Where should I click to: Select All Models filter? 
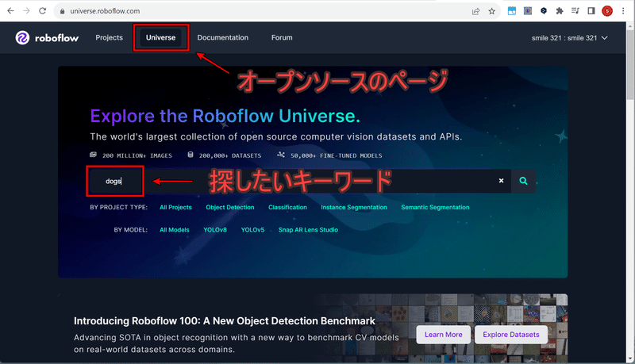pyautogui.click(x=174, y=230)
